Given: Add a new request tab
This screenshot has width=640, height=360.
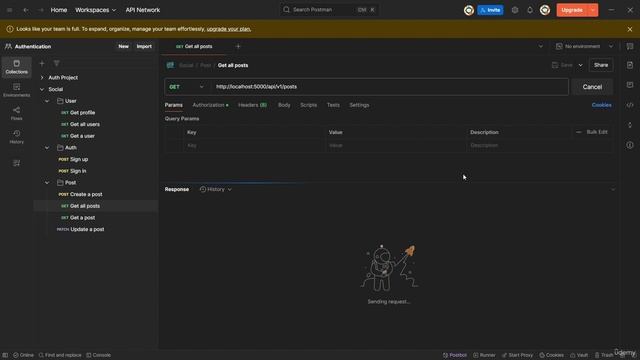Looking at the screenshot, I should point(238,47).
